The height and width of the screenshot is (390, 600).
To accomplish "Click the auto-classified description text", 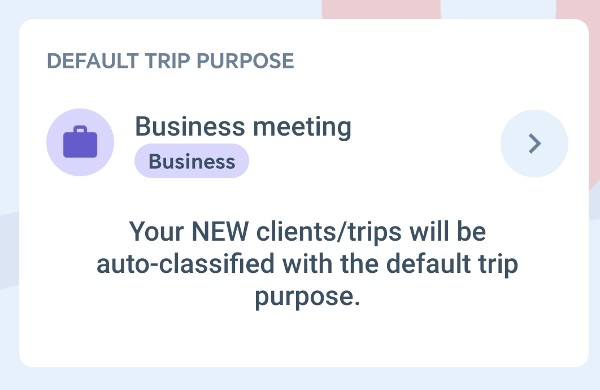I will (x=307, y=264).
